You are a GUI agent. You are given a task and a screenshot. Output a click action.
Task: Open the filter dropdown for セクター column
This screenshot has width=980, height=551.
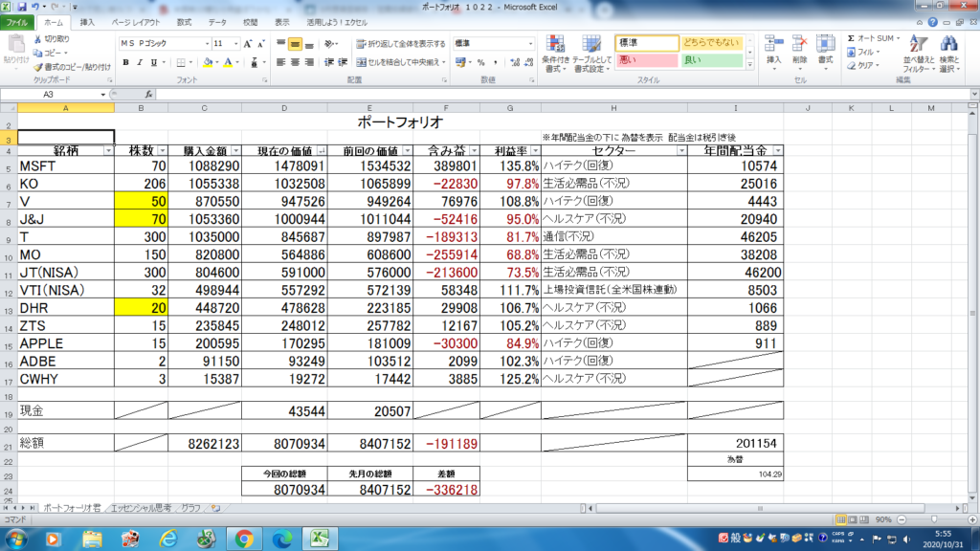pos(681,151)
